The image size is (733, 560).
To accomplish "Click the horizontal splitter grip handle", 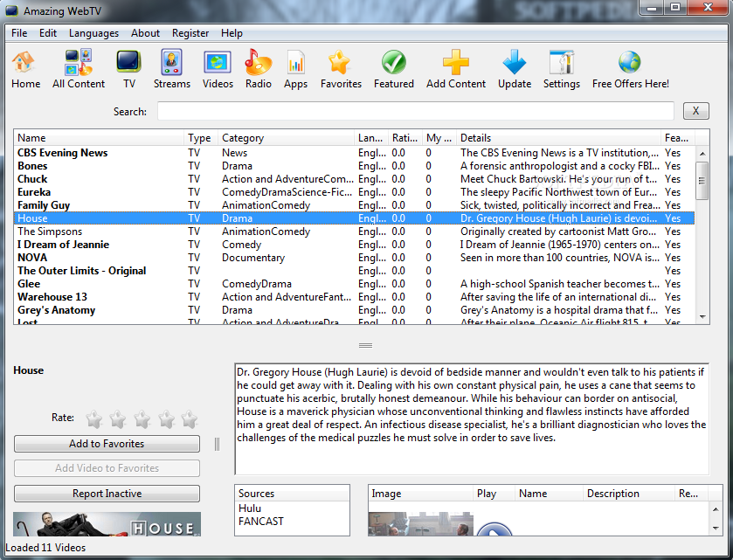I will (365, 345).
